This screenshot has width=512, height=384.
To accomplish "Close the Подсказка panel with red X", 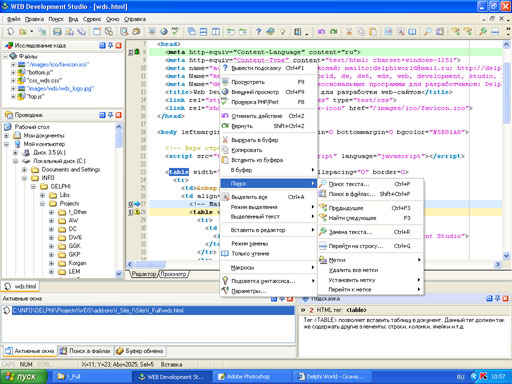I will pyautogui.click(x=505, y=299).
